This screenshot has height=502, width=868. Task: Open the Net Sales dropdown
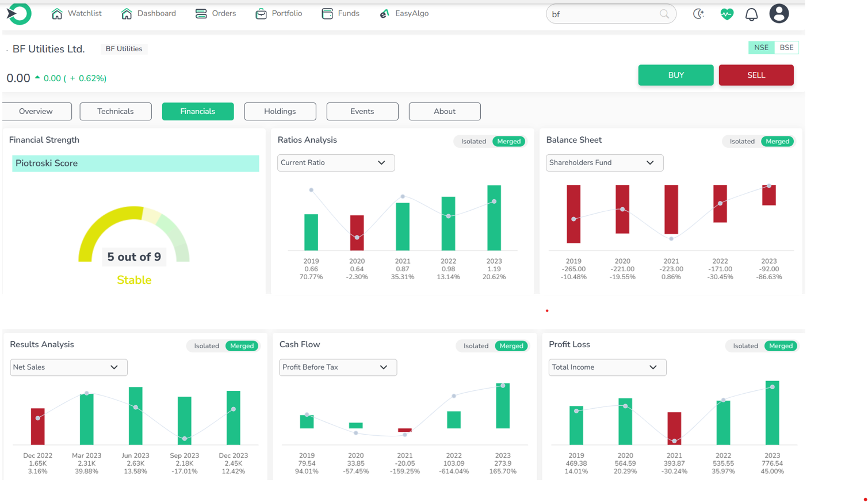point(68,367)
